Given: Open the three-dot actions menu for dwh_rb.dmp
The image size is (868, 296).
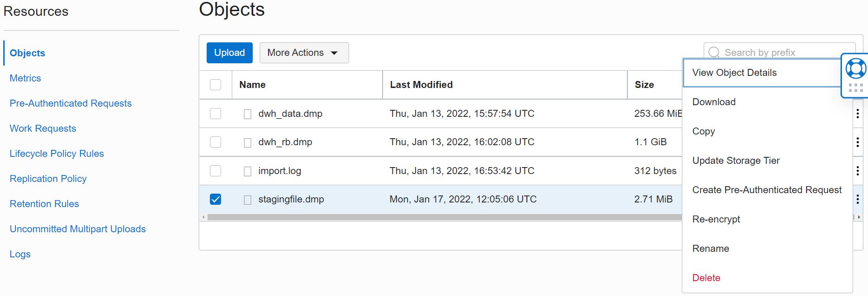Looking at the screenshot, I should click(857, 142).
